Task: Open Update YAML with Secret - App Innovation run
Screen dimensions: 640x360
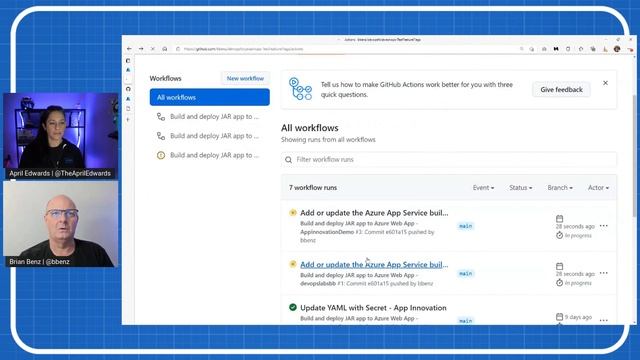Action: (x=373, y=308)
